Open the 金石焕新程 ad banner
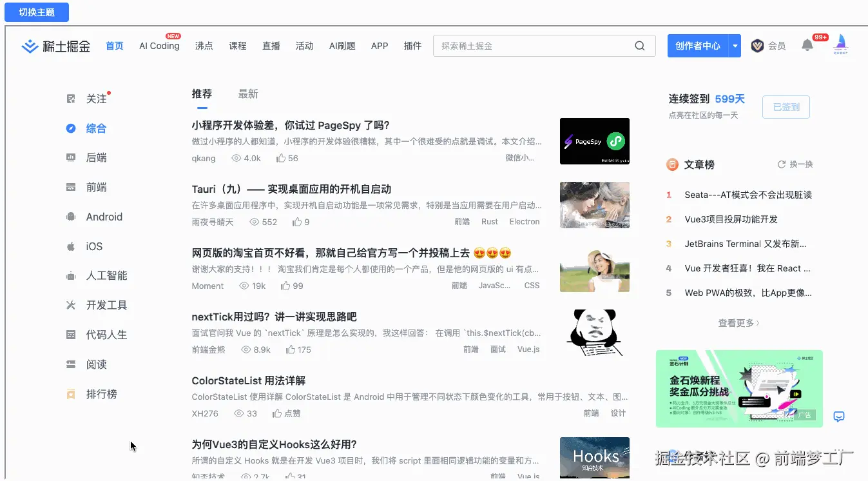This screenshot has height=481, width=868. point(739,389)
